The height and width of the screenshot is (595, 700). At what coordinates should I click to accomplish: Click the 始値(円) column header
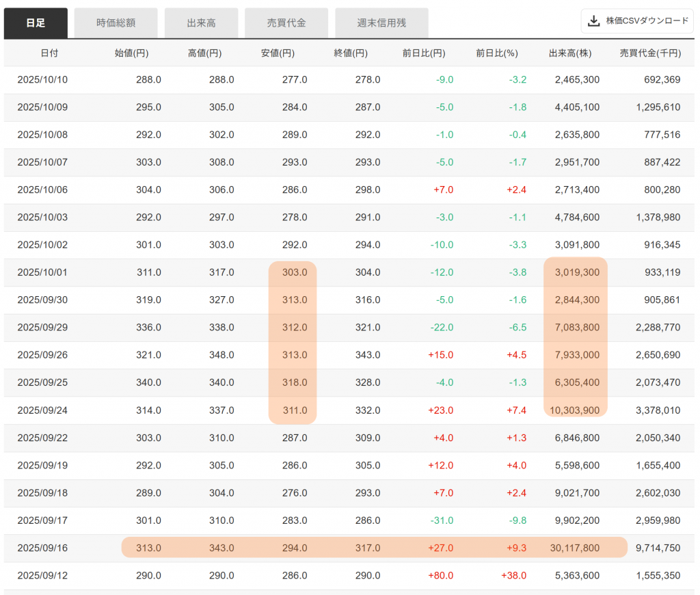131,53
